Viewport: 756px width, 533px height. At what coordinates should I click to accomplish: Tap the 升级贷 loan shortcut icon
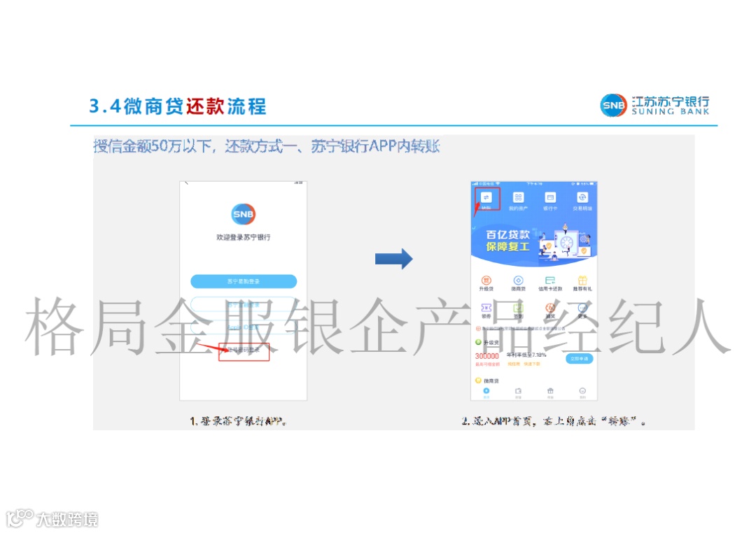[x=486, y=283]
